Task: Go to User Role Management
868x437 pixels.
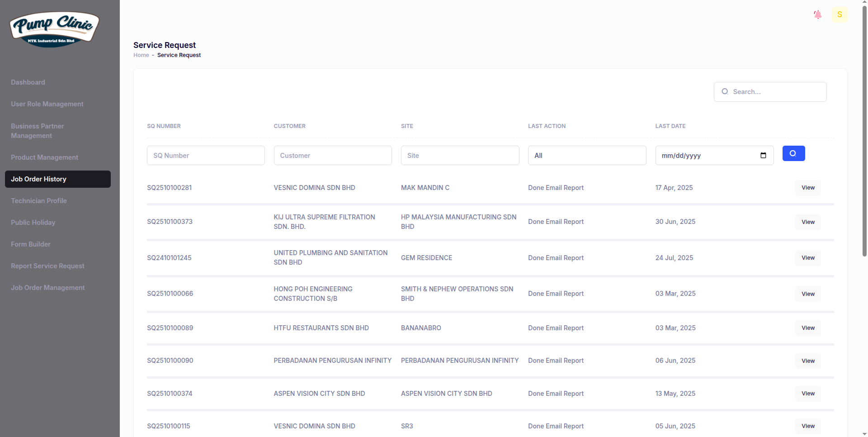Action: tap(47, 104)
